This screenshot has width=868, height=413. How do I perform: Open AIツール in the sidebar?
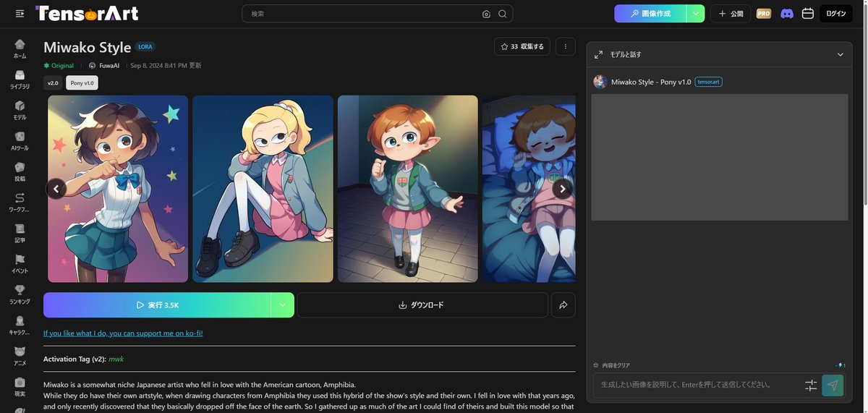click(20, 141)
